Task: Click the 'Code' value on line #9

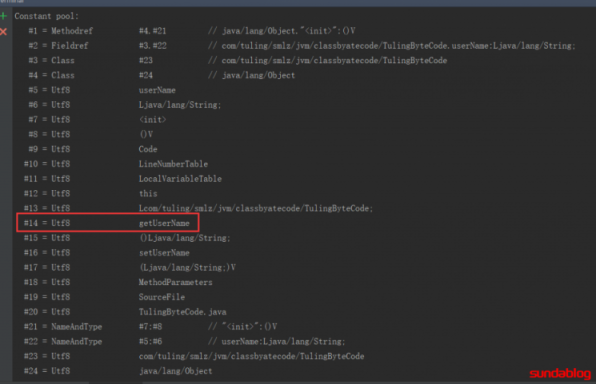Action: coord(148,149)
